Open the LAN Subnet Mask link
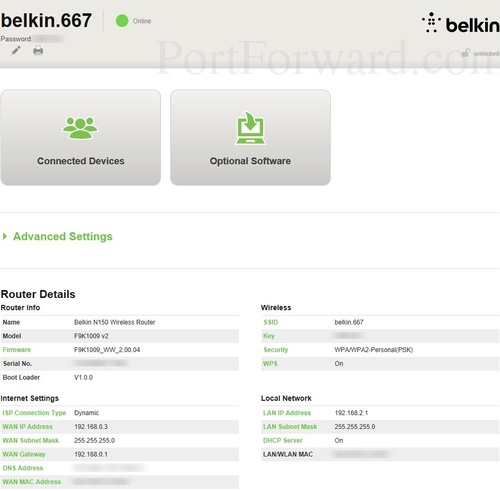 click(x=290, y=427)
